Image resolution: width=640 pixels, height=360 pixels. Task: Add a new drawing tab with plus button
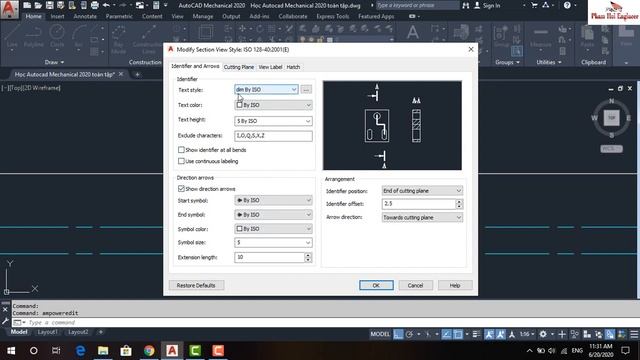click(x=137, y=74)
